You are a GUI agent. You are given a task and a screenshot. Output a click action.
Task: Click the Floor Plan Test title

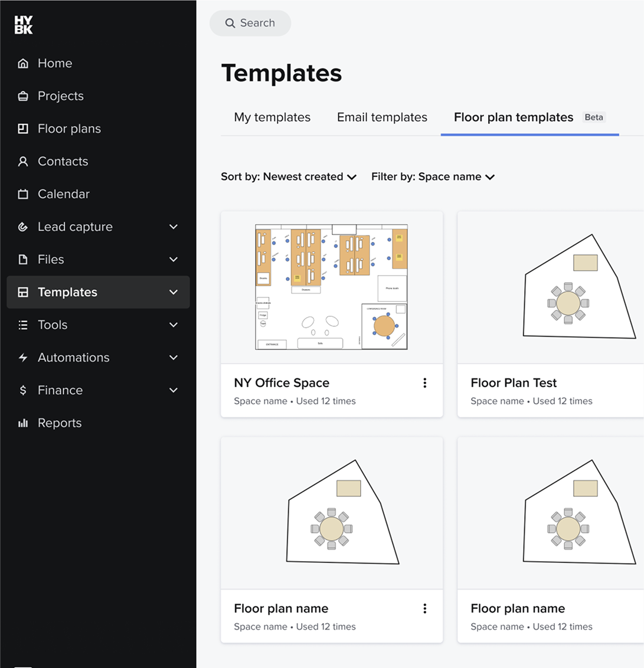[514, 383]
